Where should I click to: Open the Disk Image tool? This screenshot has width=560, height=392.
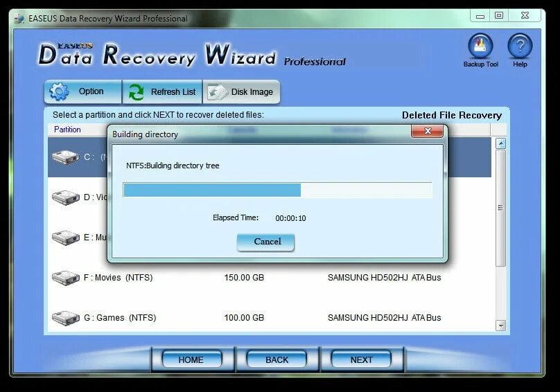[x=241, y=91]
